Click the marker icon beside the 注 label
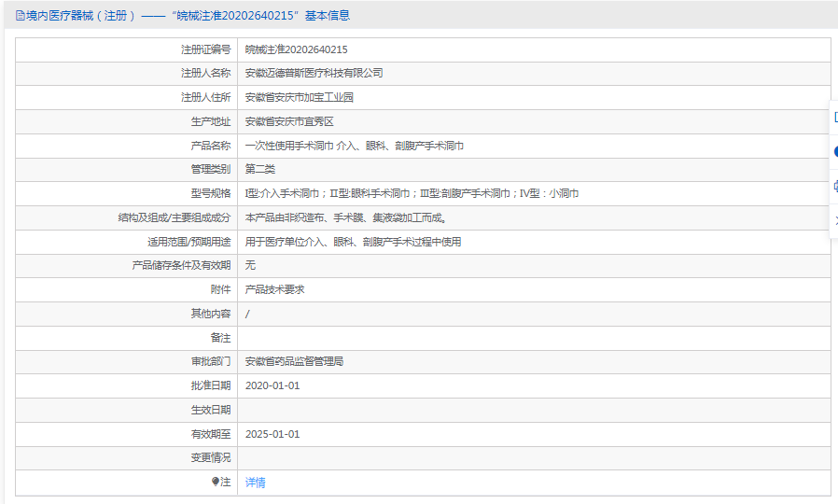Screen dimensions: 838x504 (x=216, y=482)
